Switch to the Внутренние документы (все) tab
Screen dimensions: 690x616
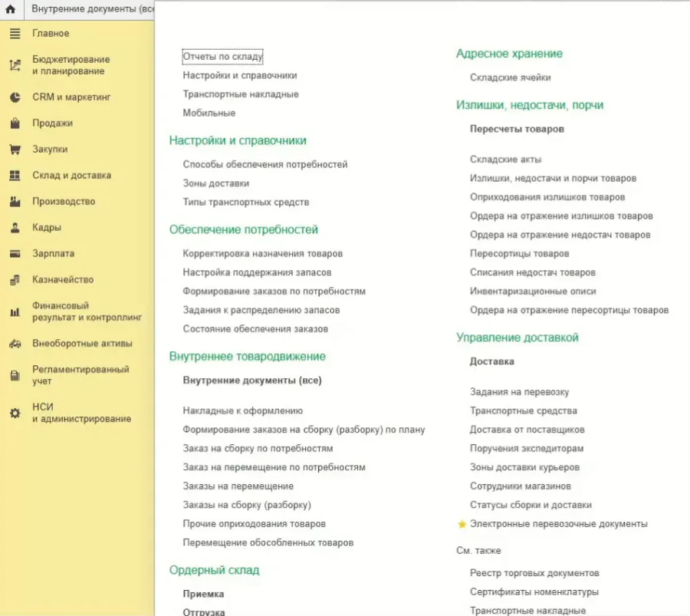click(x=93, y=8)
